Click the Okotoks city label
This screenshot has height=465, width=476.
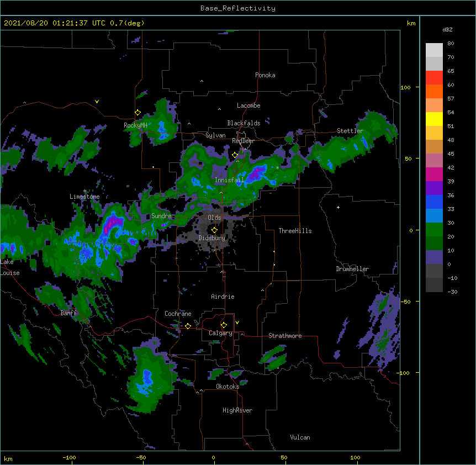(228, 387)
